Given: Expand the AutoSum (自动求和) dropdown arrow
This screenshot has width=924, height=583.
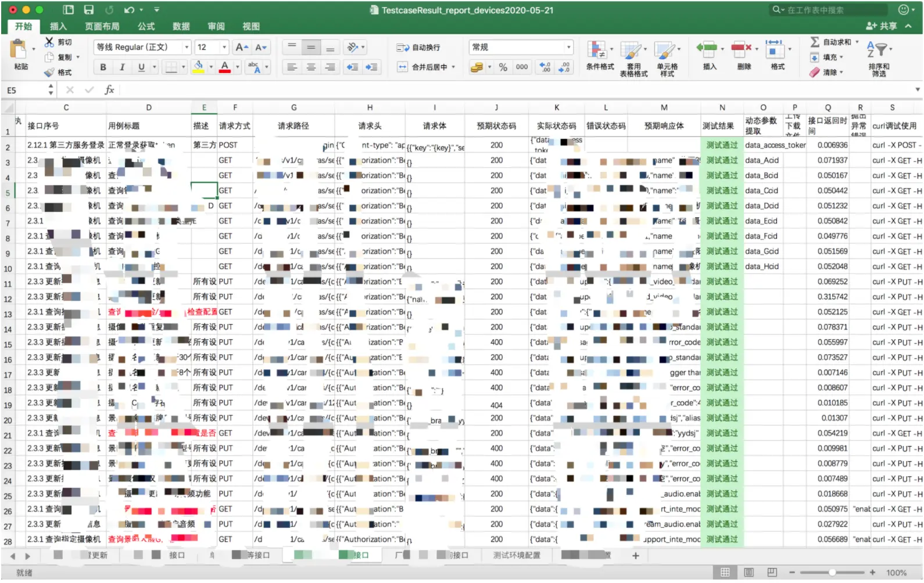Looking at the screenshot, I should 857,42.
